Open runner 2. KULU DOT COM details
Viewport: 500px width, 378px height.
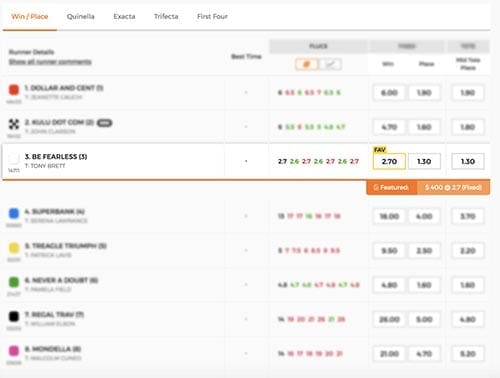tap(59, 122)
